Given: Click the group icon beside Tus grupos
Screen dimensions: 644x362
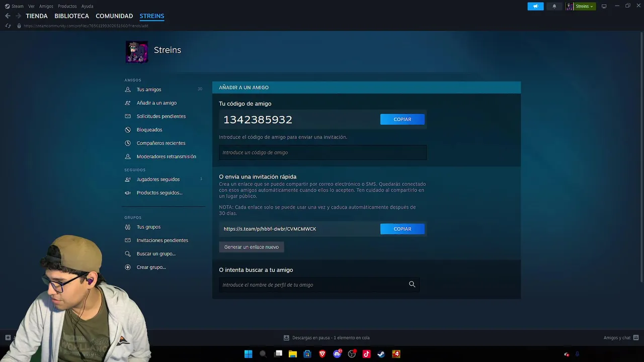Looking at the screenshot, I should pos(128,227).
